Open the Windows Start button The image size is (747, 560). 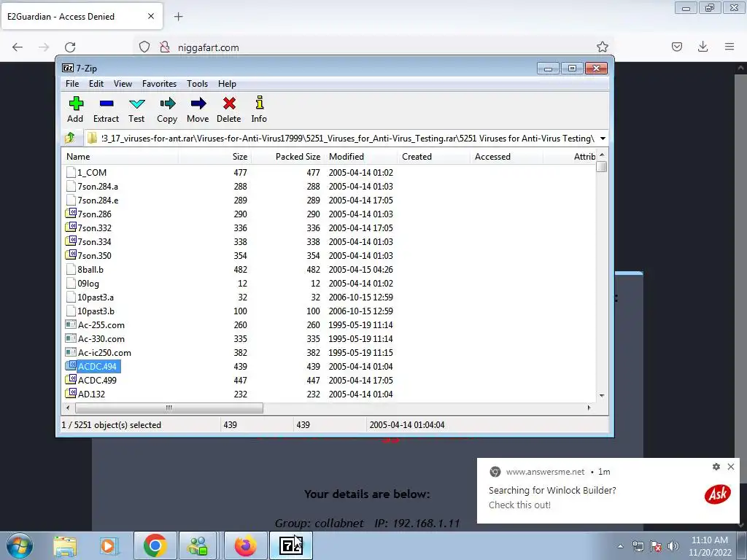(20, 545)
